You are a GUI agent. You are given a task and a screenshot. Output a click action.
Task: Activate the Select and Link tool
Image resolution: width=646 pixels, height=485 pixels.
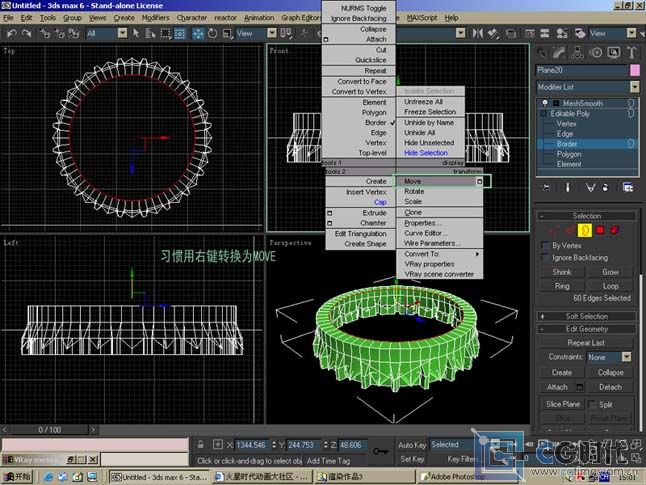[x=44, y=33]
